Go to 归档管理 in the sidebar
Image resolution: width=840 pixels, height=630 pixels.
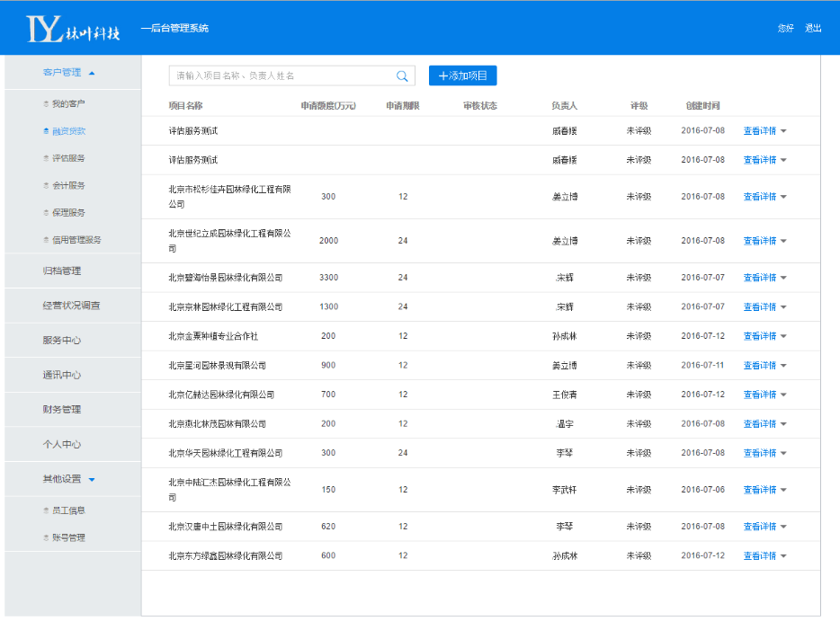[x=62, y=271]
